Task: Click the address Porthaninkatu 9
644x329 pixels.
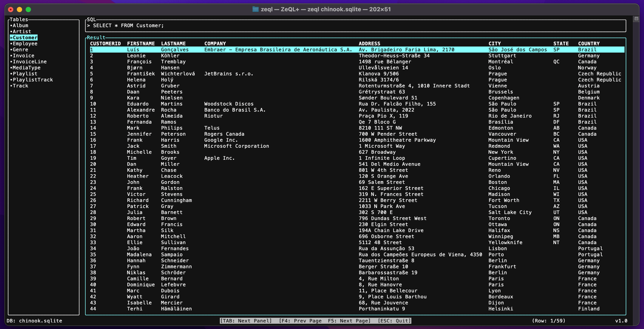Action: point(382,309)
